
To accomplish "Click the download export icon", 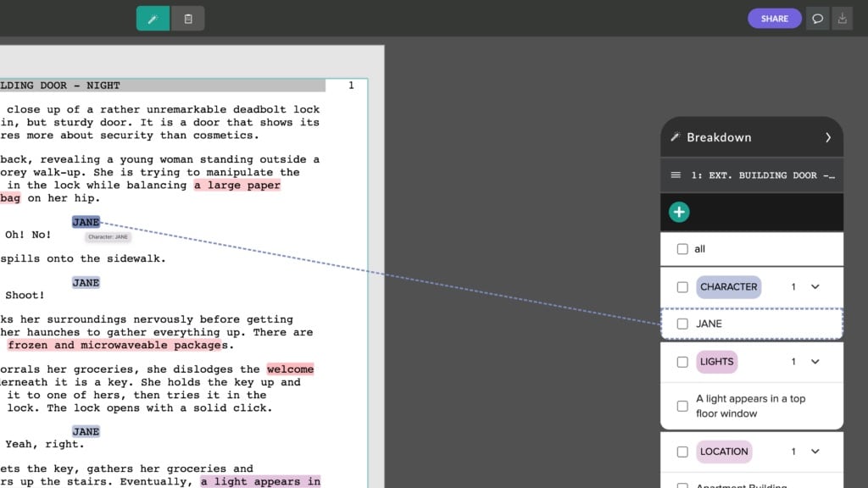I will [x=842, y=19].
